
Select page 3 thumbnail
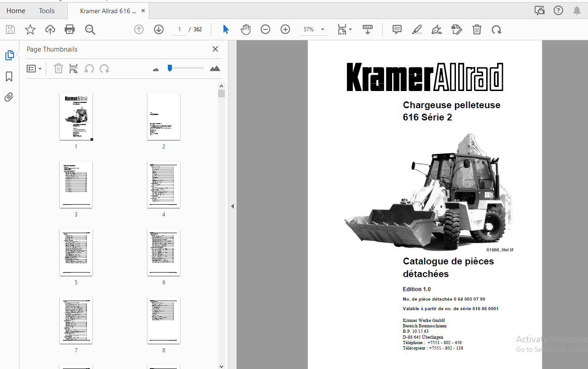pos(76,185)
